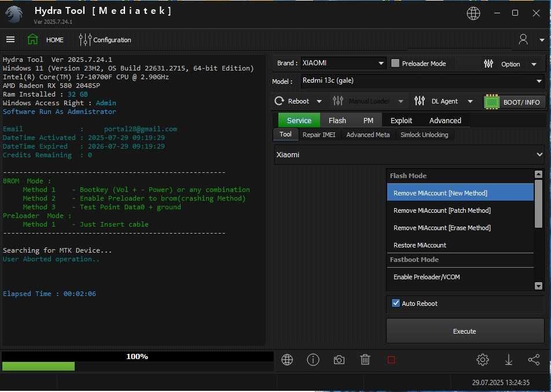Click the Reboot circular arrow icon
551x392 pixels.
coord(280,101)
